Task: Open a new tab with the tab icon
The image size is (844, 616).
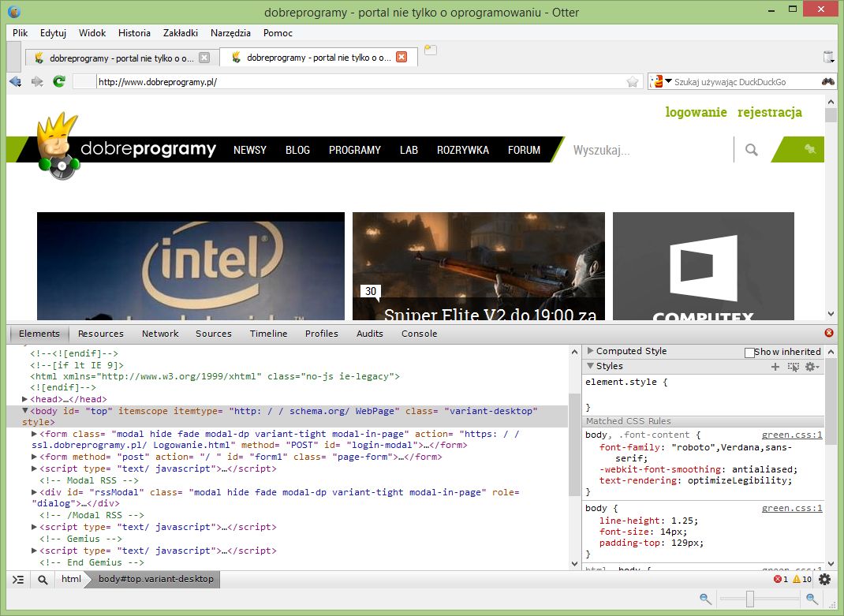Action: [x=430, y=50]
